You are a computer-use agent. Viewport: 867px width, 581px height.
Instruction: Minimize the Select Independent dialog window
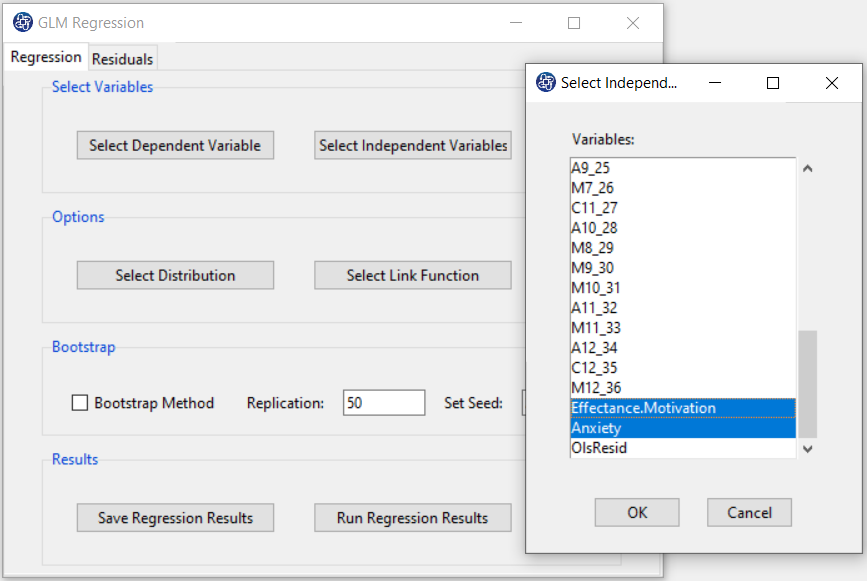click(x=715, y=83)
